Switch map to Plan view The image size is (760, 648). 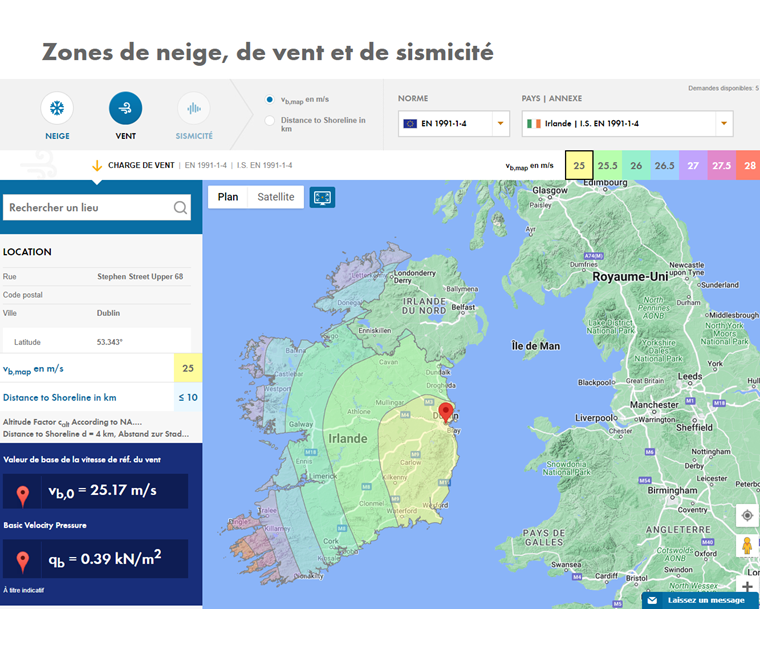point(228,197)
